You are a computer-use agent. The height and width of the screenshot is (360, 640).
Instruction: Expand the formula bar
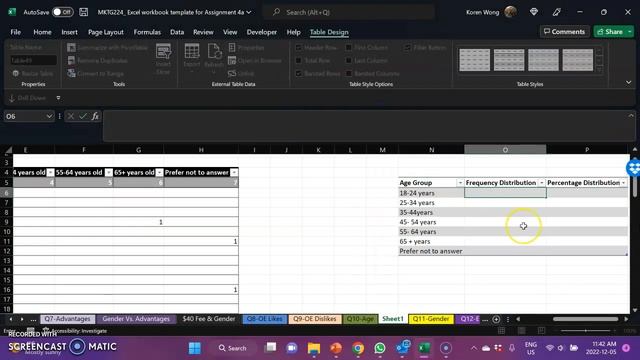point(631,116)
